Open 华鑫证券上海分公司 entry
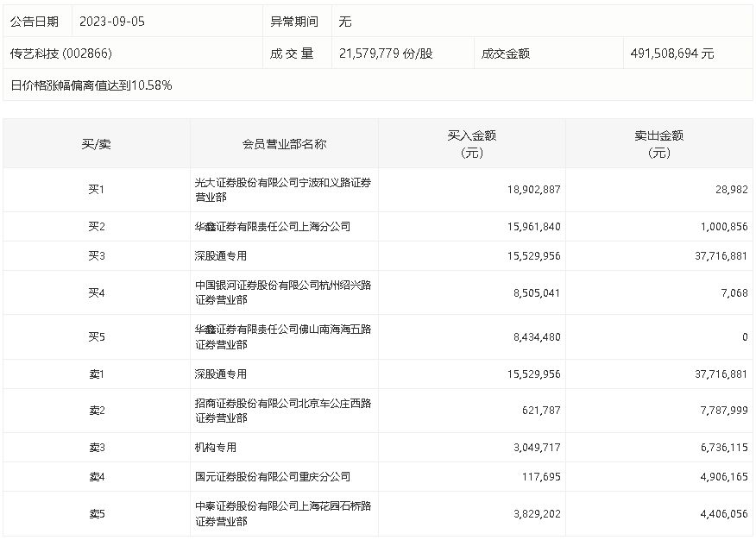The height and width of the screenshot is (540, 756). pyautogui.click(x=273, y=227)
